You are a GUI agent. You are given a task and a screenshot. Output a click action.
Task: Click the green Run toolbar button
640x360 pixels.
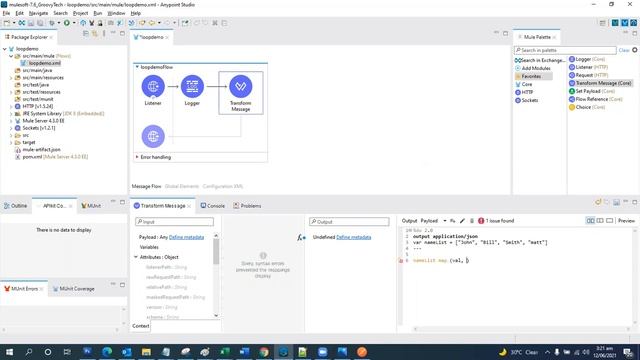click(x=67, y=23)
